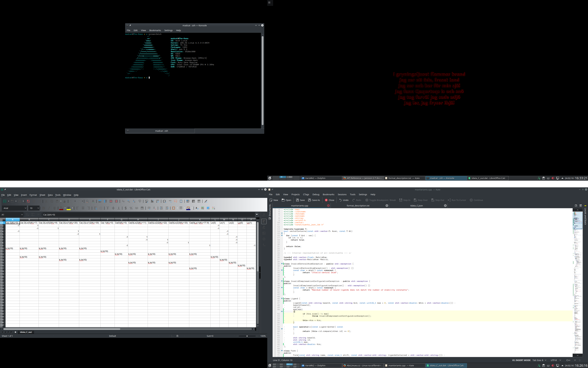The width and height of the screenshot is (588, 368).
Task: Click the Format as Date icon
Action: [x=142, y=208]
